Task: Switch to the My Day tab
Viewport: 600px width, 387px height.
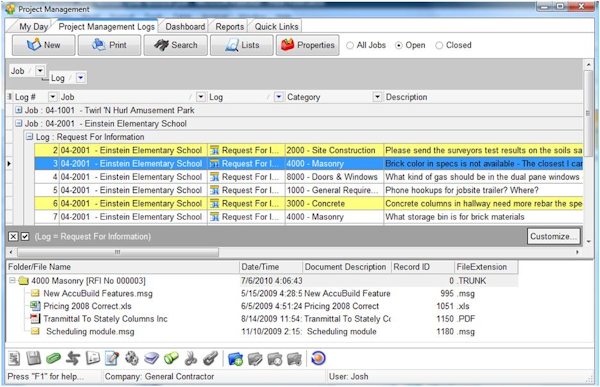Action: [x=33, y=27]
